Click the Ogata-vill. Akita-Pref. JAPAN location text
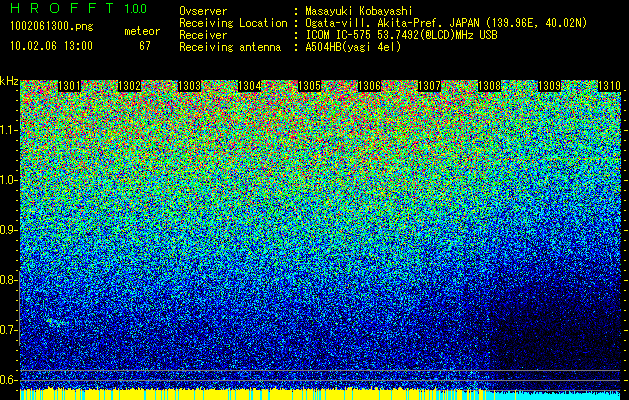Viewport: 629px width, 400px height. coord(446,23)
